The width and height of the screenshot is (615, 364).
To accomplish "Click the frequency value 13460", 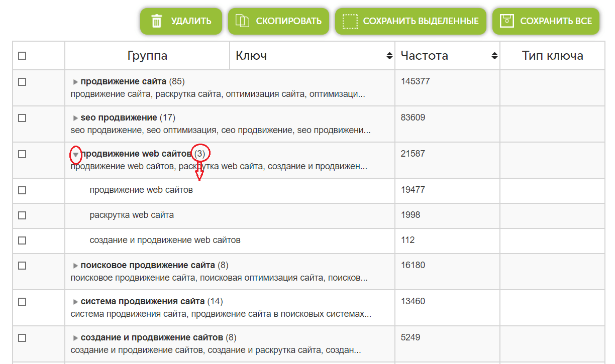I will click(x=413, y=301).
